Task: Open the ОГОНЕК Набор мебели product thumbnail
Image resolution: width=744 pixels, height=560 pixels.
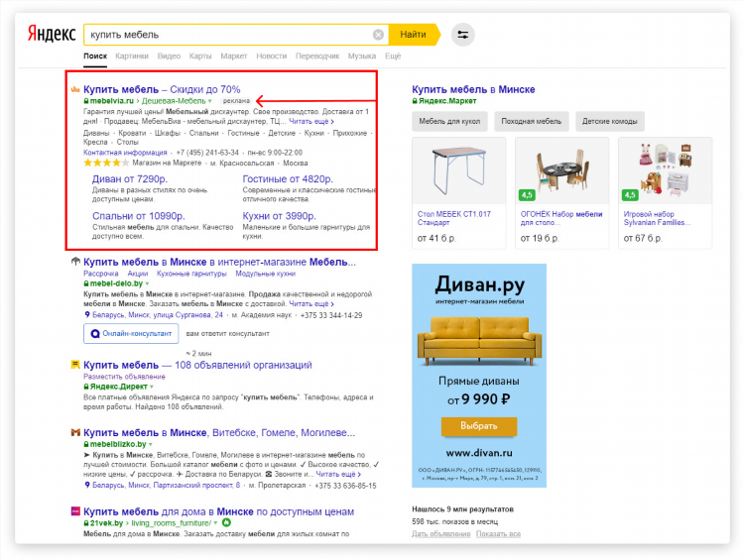Action: (x=561, y=171)
